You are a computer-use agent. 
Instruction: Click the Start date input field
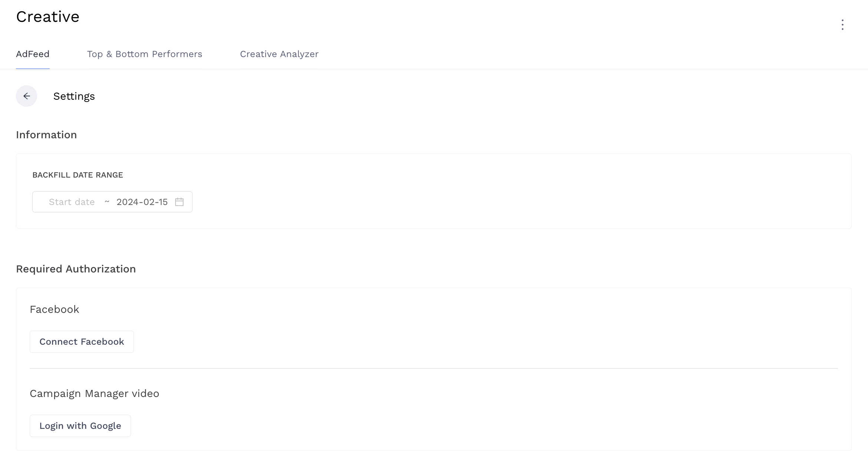pyautogui.click(x=72, y=202)
